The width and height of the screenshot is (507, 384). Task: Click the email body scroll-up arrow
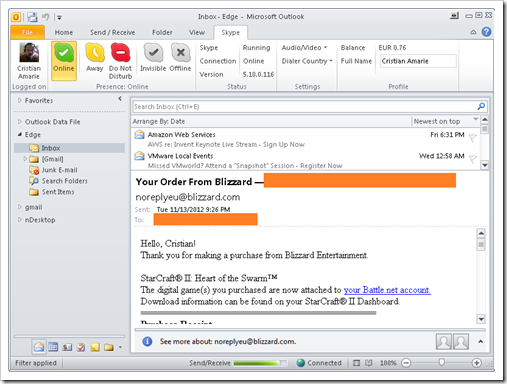[481, 233]
